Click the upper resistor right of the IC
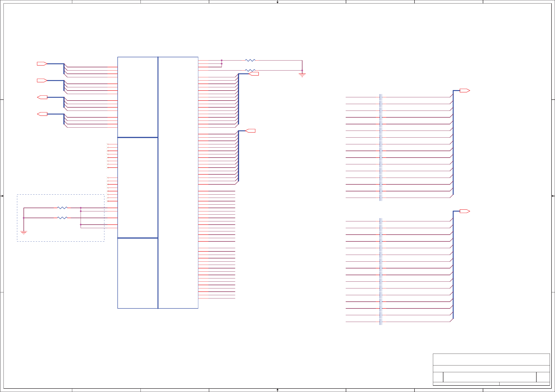 click(250, 60)
